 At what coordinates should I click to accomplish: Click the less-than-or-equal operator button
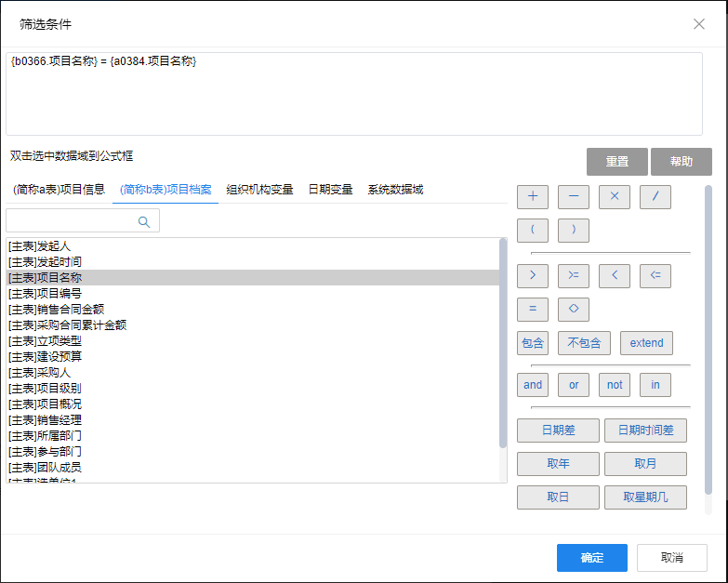[x=655, y=276]
